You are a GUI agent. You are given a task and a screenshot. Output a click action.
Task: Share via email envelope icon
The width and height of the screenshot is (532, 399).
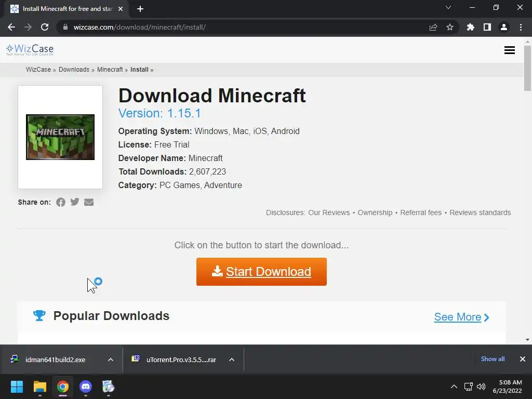(89, 202)
